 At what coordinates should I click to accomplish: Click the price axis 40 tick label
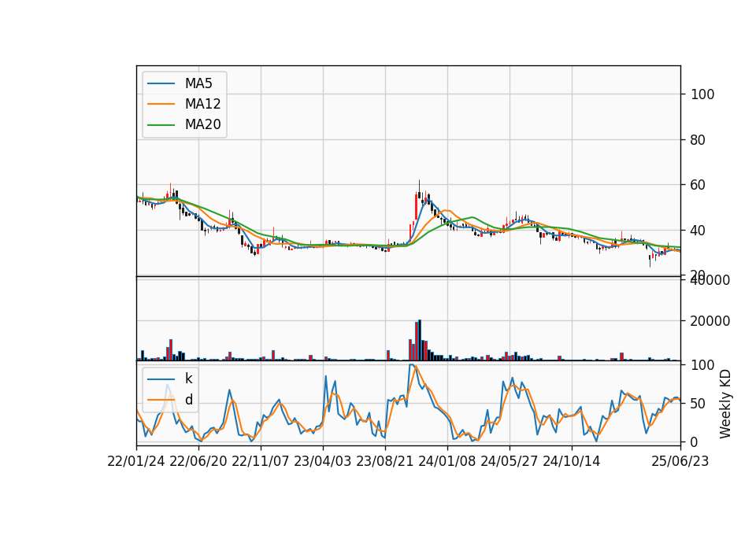click(699, 231)
